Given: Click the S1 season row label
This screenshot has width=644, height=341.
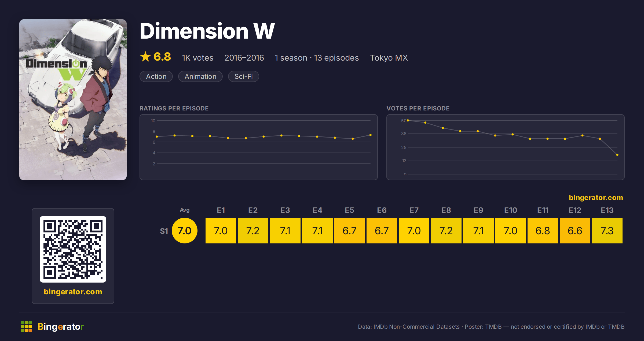Looking at the screenshot, I should tap(164, 231).
